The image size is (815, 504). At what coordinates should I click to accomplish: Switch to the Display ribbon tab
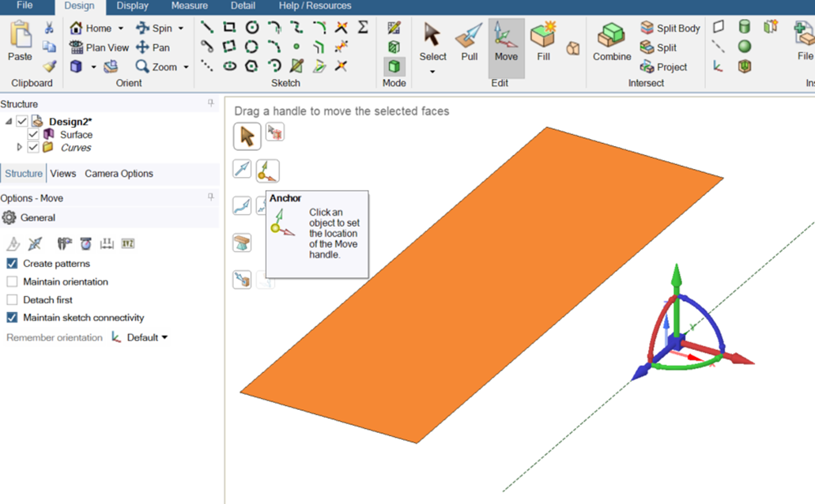tap(132, 6)
